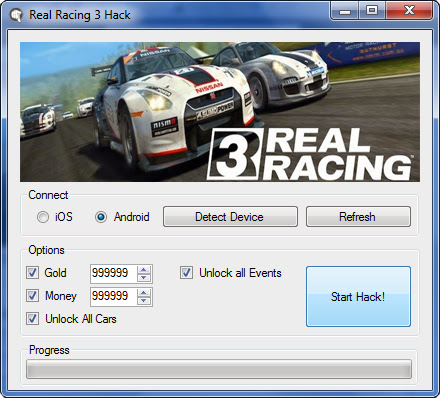Maximize the Real Racing 3 Hack window
The width and height of the screenshot is (440, 398).
pyautogui.click(x=372, y=11)
